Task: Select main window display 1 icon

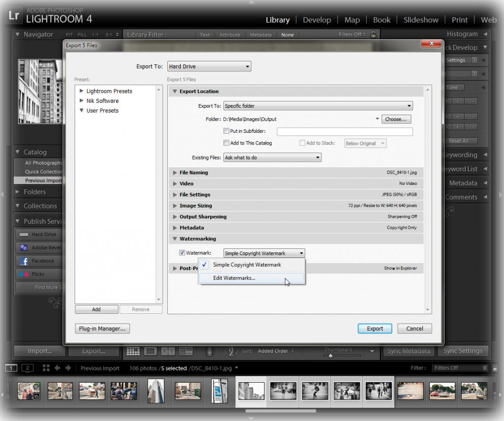Action: tap(11, 368)
